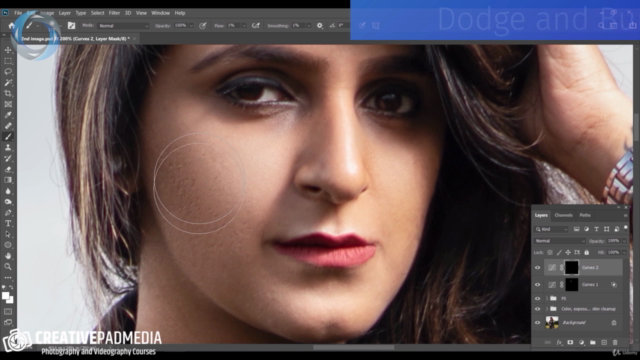Select the Pen tool
Screen dimensions: 640x360
tap(8, 213)
